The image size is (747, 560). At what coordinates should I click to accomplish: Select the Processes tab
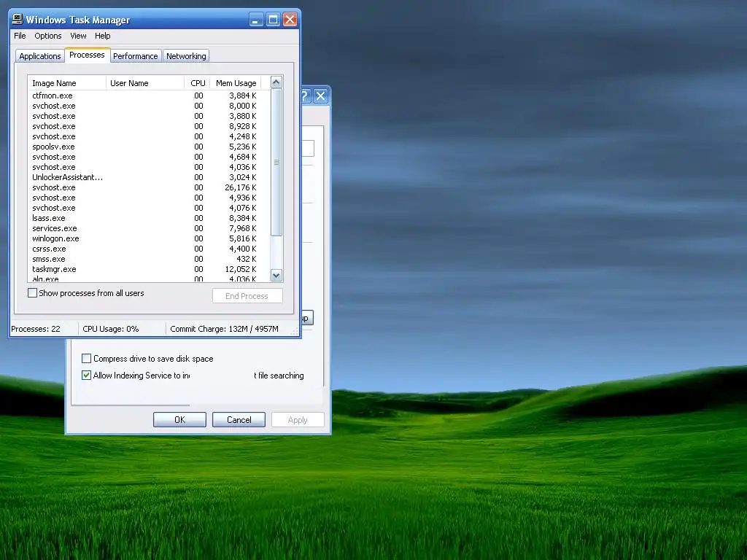(88, 55)
